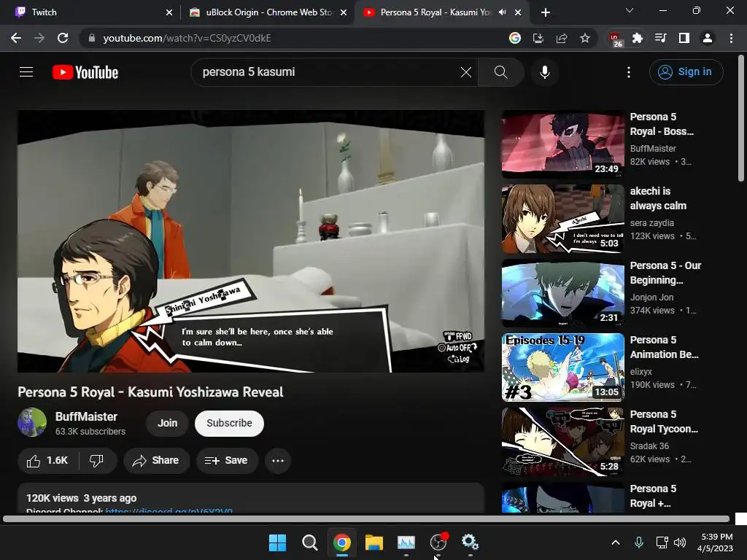Click the Join button
This screenshot has width=747, height=560.
[167, 423]
